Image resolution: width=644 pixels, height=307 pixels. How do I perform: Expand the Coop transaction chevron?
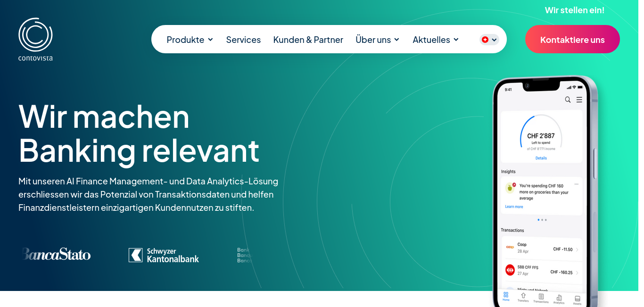(x=577, y=249)
